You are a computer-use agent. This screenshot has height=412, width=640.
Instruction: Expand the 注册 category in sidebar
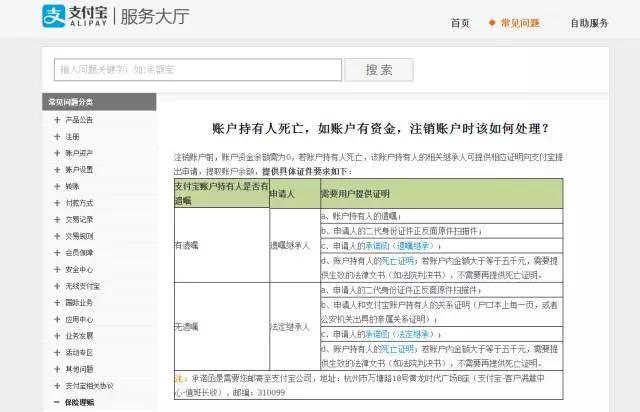[x=56, y=136]
